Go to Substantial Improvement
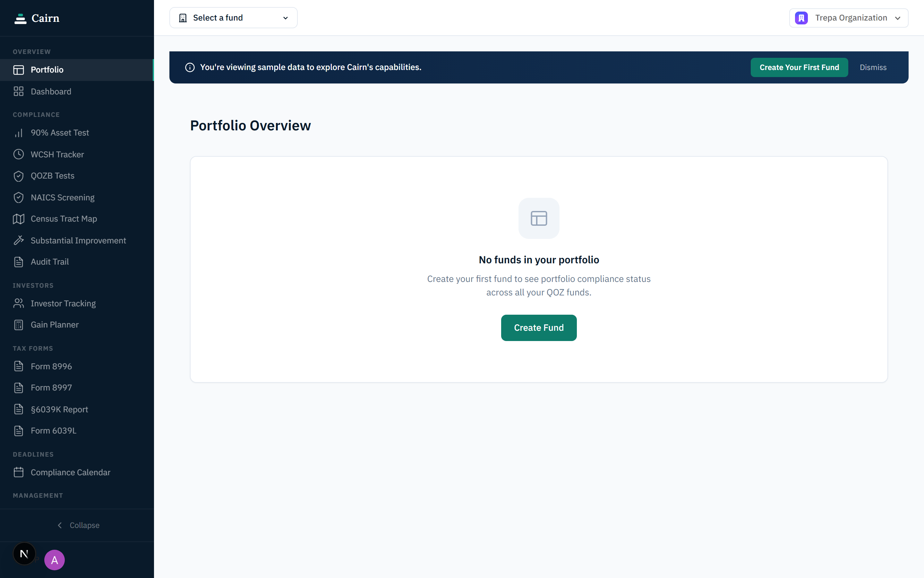The width and height of the screenshot is (924, 578). (77, 241)
